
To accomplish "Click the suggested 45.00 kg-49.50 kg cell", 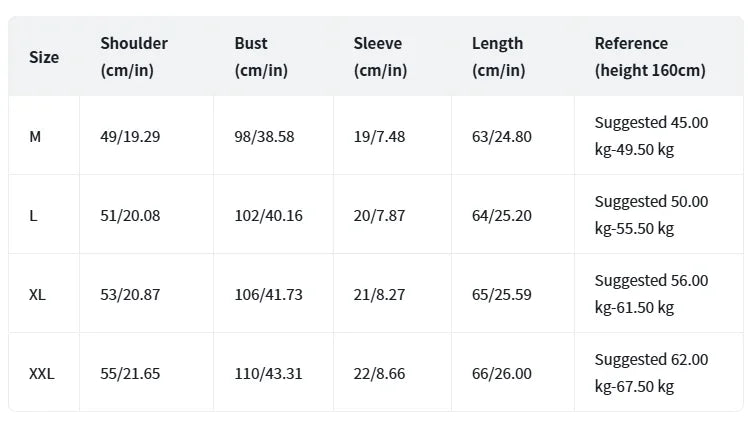I will pyautogui.click(x=651, y=136).
